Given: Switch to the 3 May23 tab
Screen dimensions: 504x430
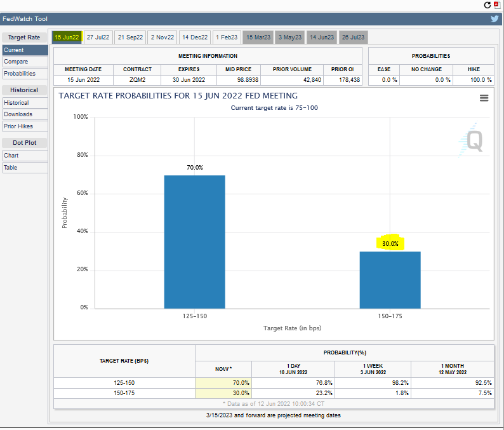Looking at the screenshot, I should (290, 37).
